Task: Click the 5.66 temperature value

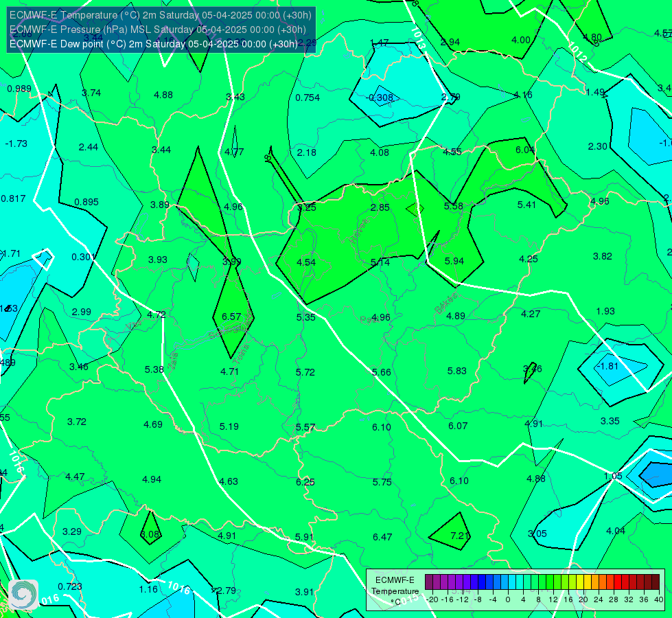Action: click(381, 372)
